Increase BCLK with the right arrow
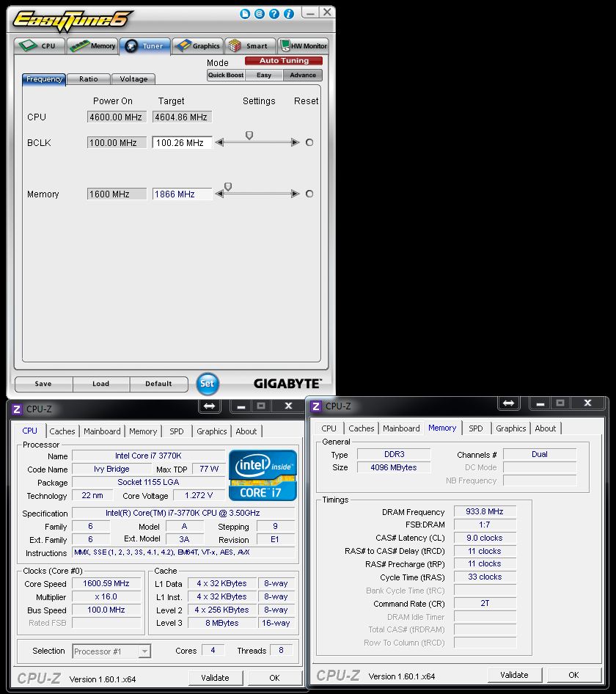 click(295, 142)
